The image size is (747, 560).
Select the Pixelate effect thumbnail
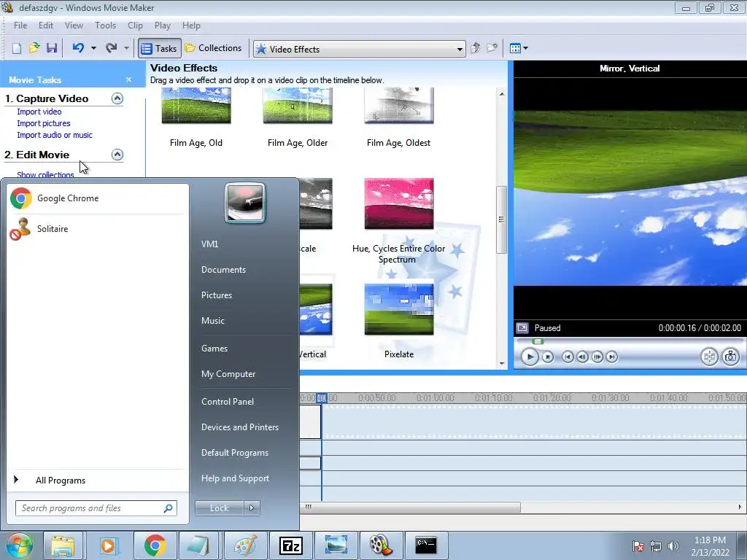coord(399,309)
